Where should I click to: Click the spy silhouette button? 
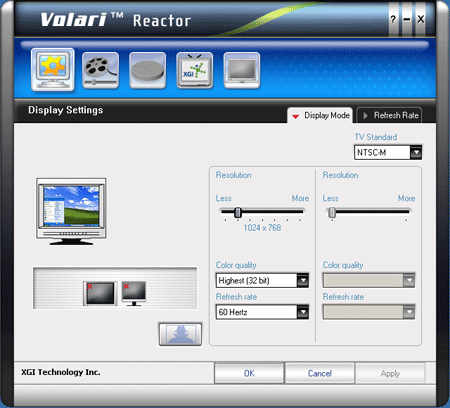point(180,334)
